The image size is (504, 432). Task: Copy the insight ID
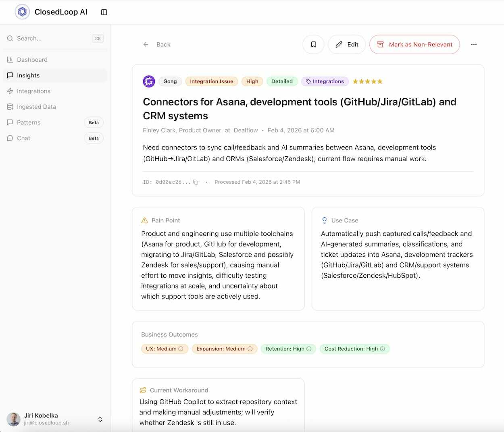tap(196, 182)
